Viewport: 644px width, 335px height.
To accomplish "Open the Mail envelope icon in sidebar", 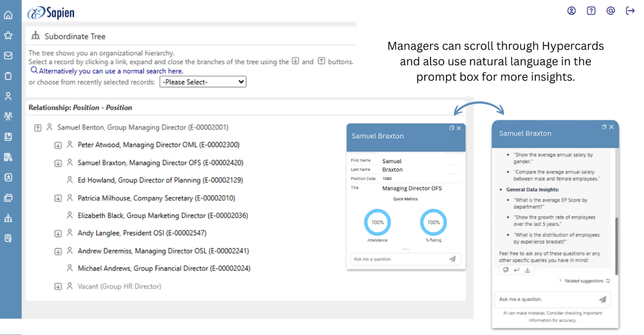I will (8, 56).
